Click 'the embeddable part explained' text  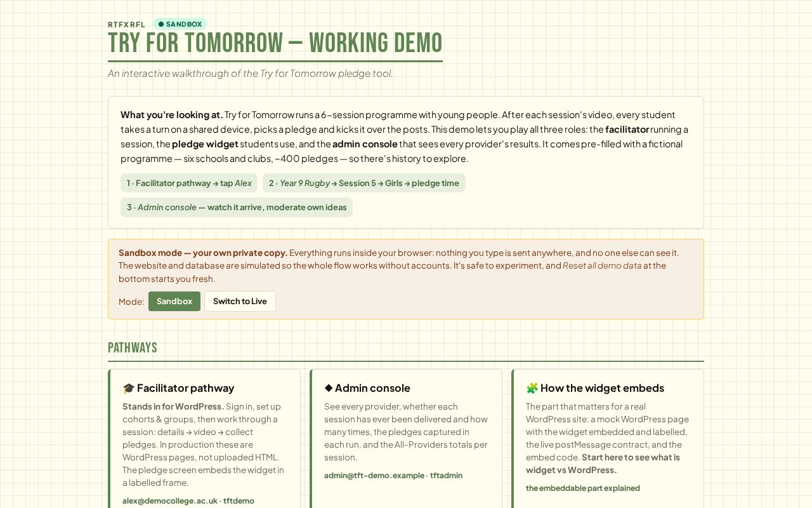[x=583, y=488]
